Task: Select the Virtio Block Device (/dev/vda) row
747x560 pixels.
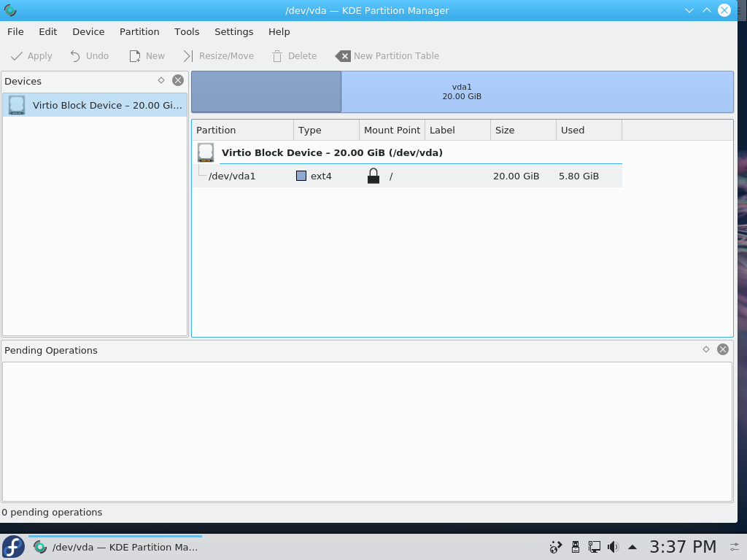Action: [x=407, y=153]
